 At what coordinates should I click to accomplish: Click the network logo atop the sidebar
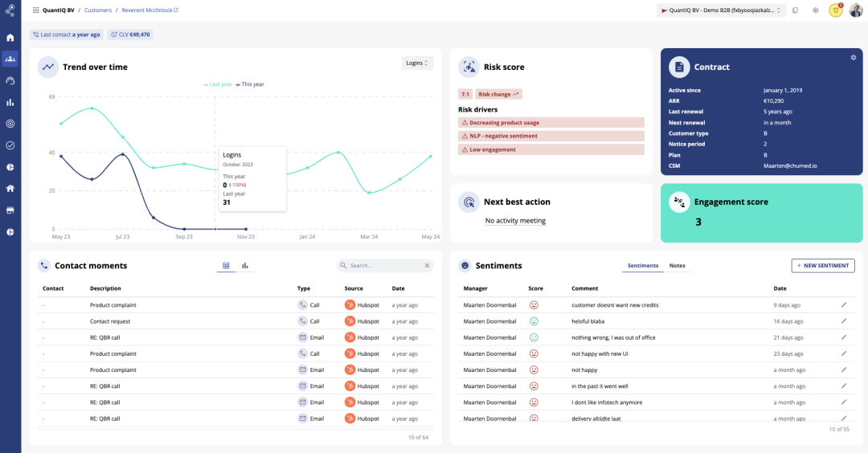10,10
